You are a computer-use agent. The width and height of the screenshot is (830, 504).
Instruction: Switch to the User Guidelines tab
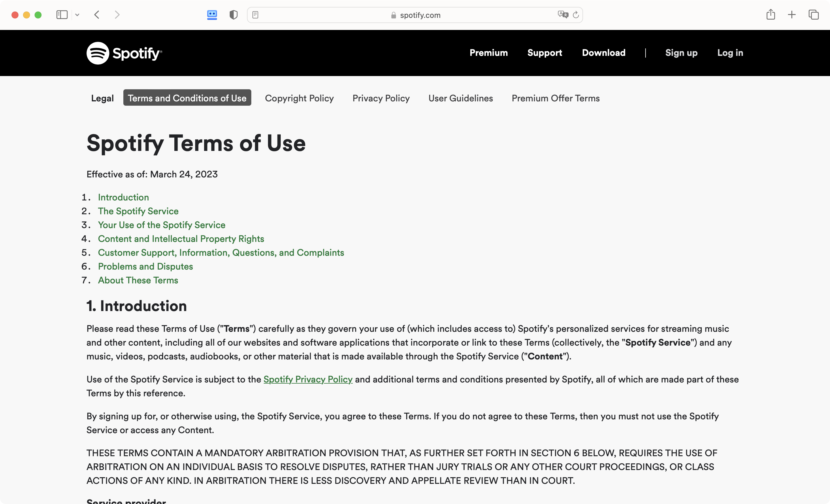pyautogui.click(x=461, y=98)
